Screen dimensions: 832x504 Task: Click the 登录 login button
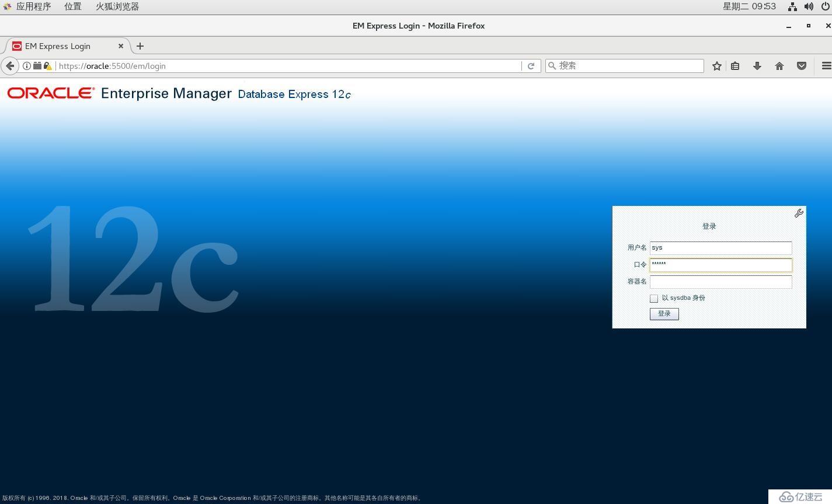664,314
